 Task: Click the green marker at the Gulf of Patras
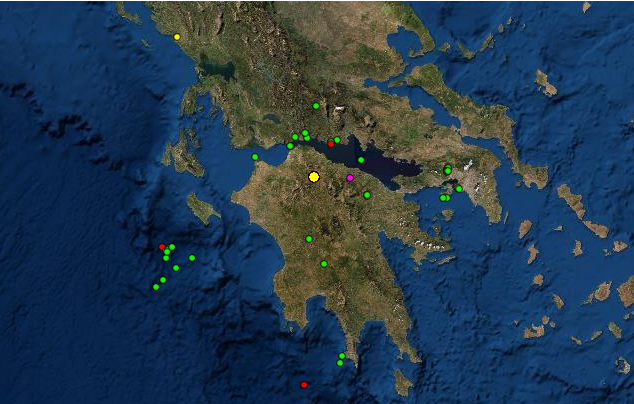tap(255, 157)
